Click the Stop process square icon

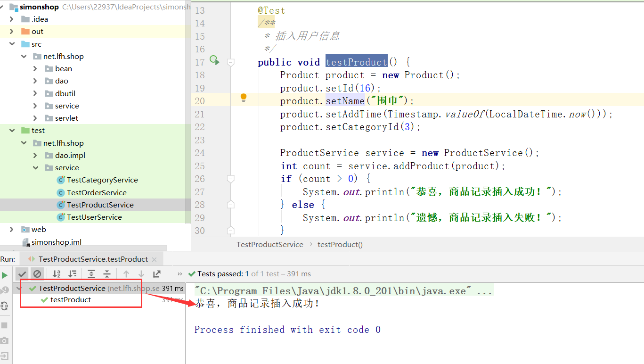[4, 325]
